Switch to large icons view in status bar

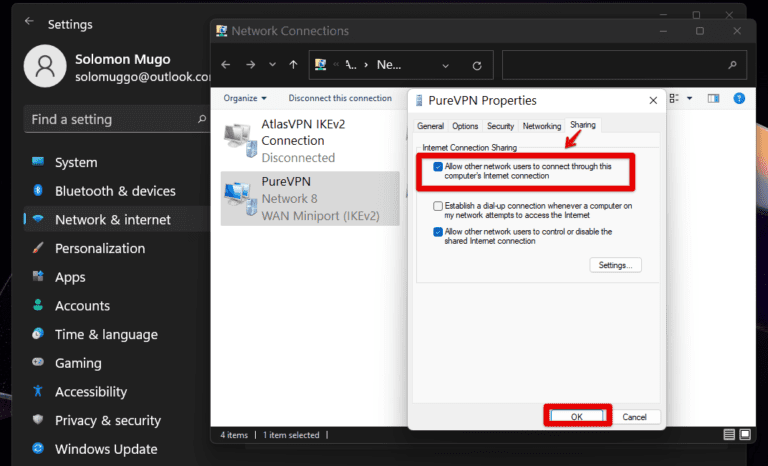coord(746,435)
